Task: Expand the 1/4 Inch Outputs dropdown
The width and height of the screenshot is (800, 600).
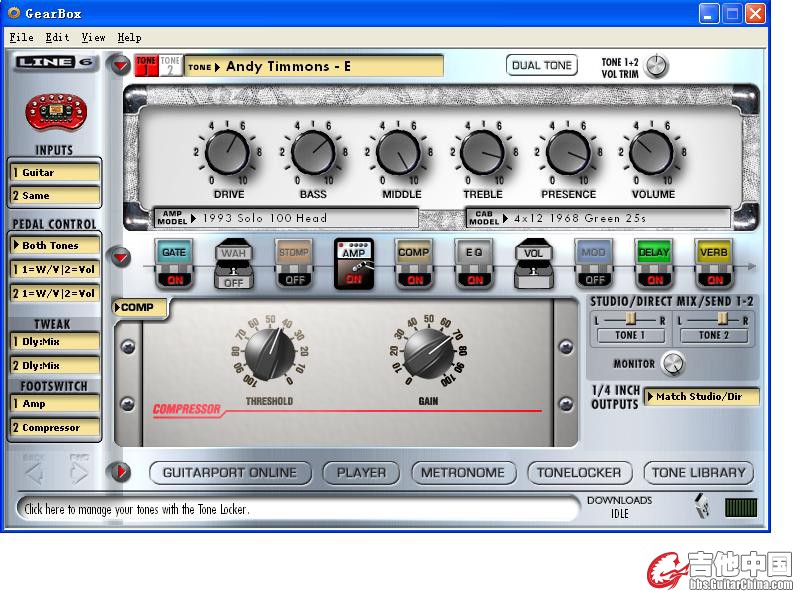Action: tap(701, 397)
